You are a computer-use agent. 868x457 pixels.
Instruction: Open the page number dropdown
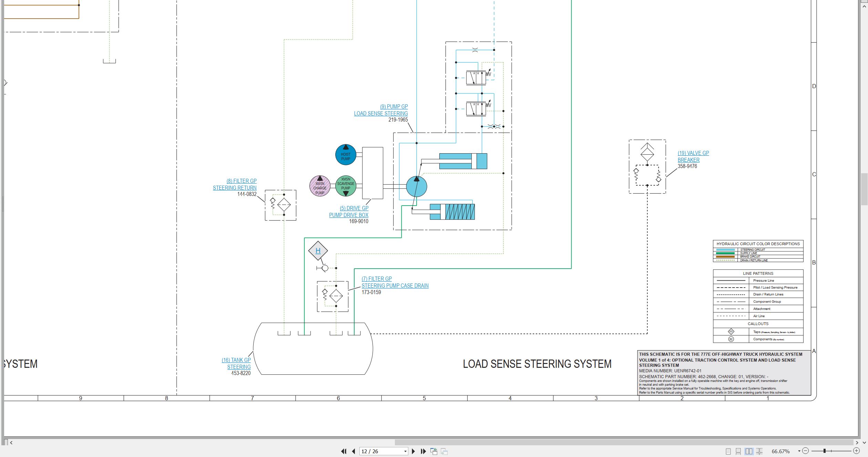click(405, 451)
